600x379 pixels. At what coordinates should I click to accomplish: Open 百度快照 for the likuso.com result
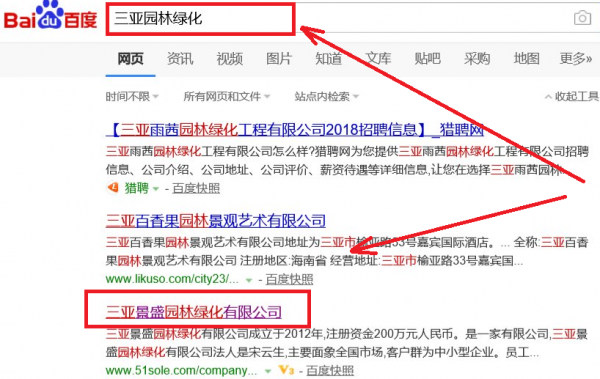pyautogui.click(x=289, y=279)
